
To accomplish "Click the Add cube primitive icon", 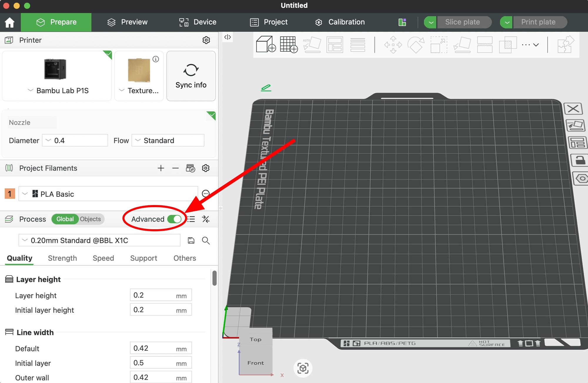I will pos(265,44).
